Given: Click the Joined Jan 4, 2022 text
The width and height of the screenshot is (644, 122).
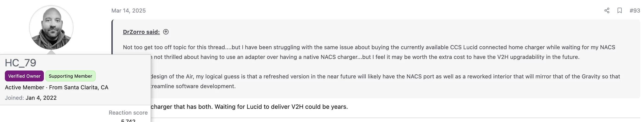Looking at the screenshot, I should [x=31, y=98].
